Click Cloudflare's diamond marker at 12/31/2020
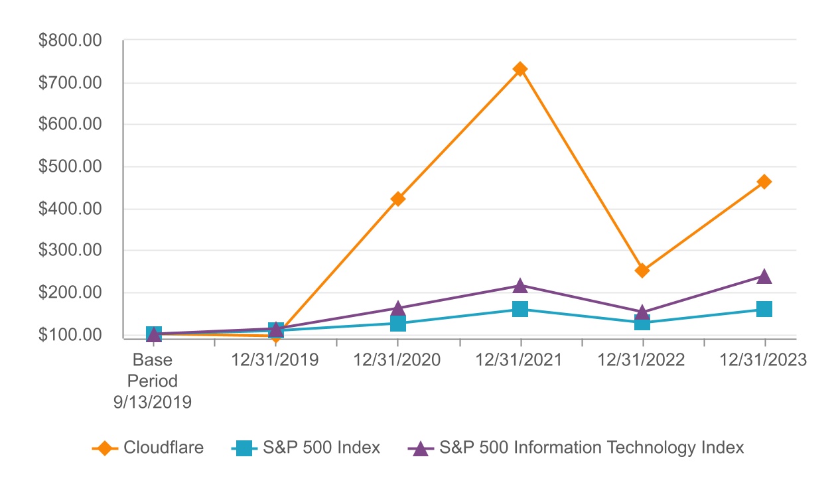Viewport: 836px width, 504px height. pyautogui.click(x=398, y=199)
